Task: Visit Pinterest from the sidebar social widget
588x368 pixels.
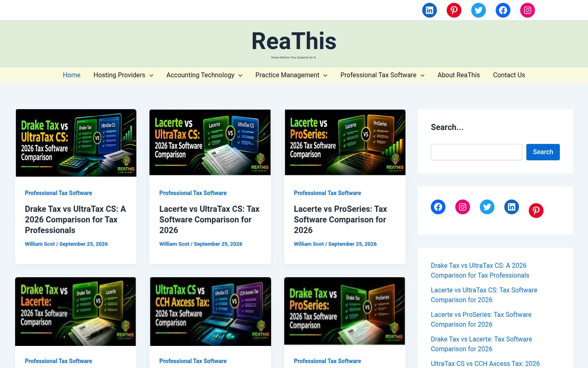Action: coord(536,211)
